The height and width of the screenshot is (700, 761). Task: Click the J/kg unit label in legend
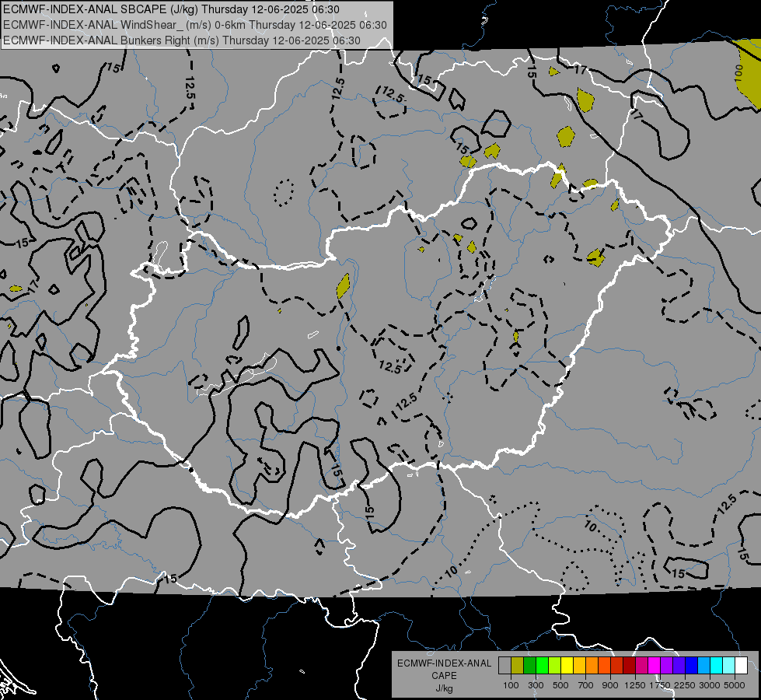point(444,688)
